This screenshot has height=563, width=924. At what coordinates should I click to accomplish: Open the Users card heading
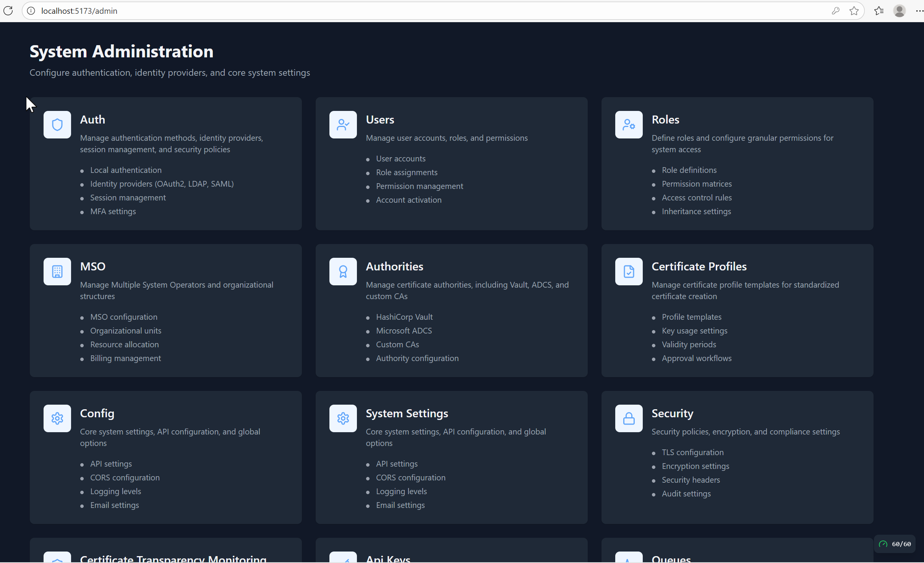click(380, 119)
